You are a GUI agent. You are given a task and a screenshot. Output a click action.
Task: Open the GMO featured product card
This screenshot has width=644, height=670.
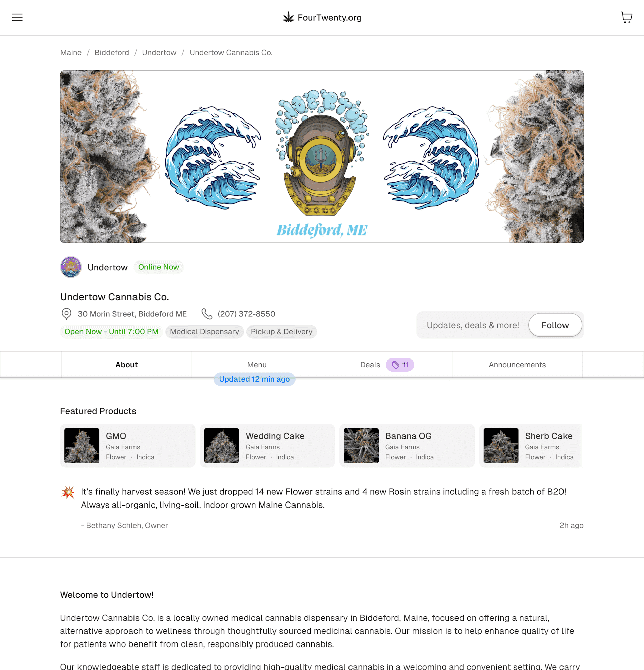[x=128, y=446]
